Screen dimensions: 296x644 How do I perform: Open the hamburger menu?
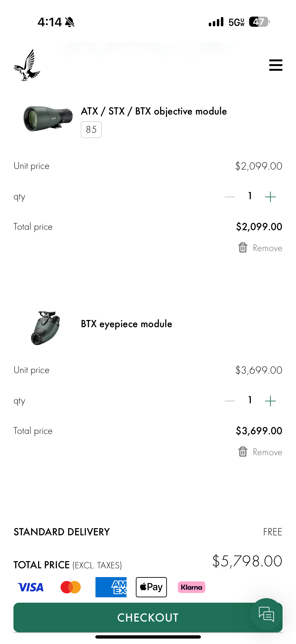[276, 65]
